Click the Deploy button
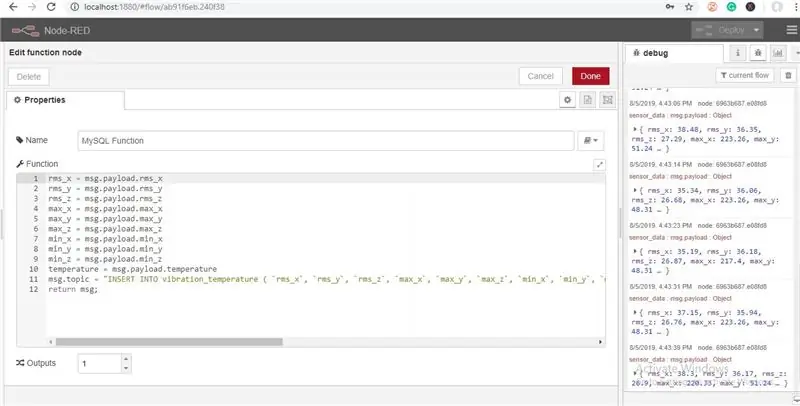This screenshot has height=406, width=800. [721, 30]
